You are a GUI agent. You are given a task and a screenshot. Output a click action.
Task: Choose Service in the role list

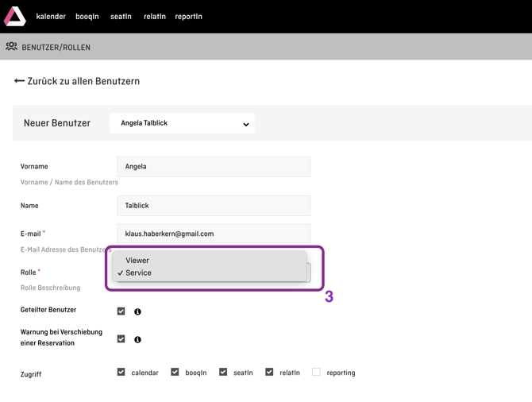138,273
